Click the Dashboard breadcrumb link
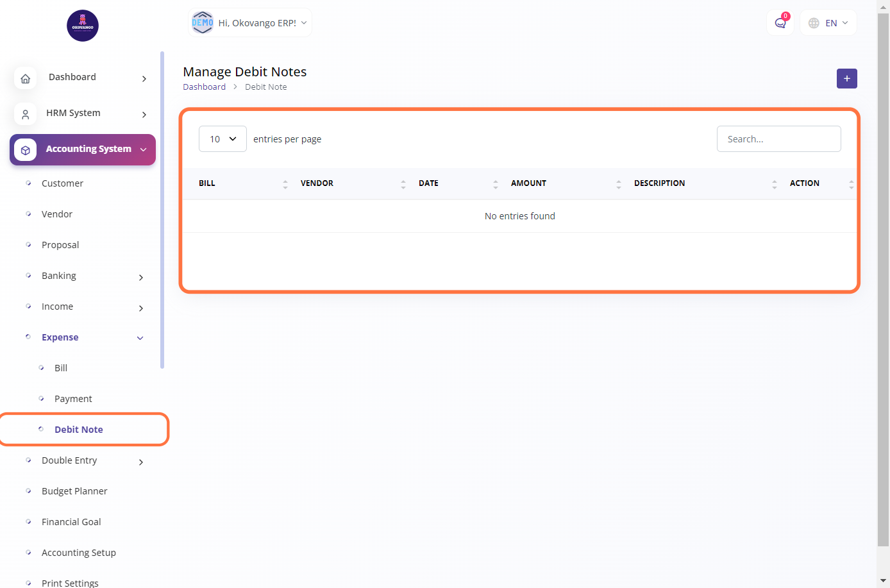890x588 pixels. [x=204, y=87]
